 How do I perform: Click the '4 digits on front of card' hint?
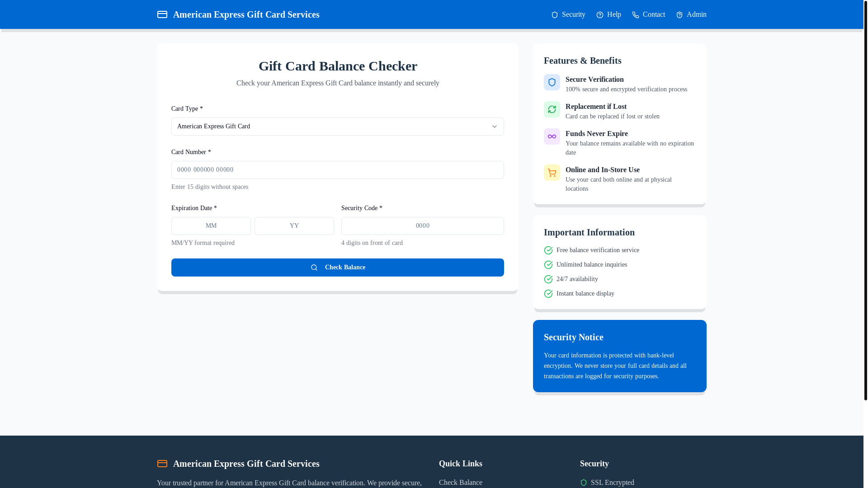[372, 243]
